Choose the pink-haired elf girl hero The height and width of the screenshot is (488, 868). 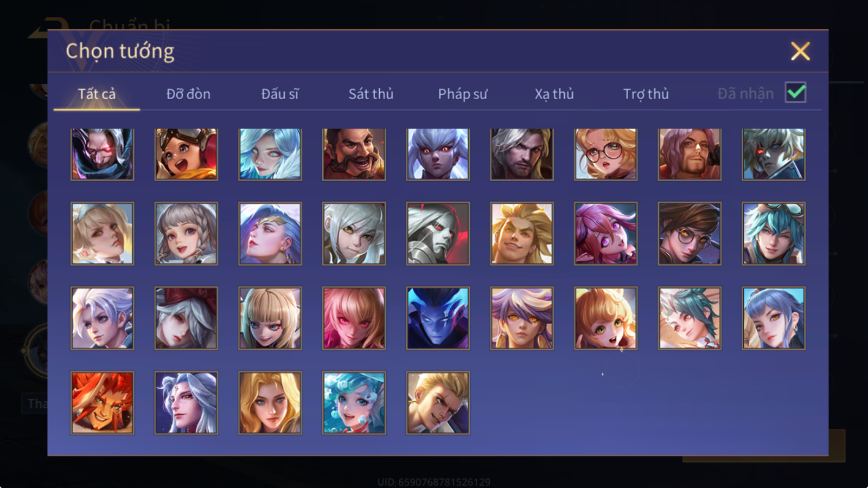605,234
